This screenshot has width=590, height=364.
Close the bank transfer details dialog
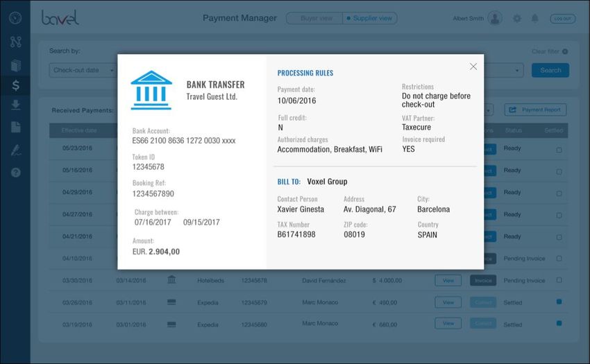(x=473, y=67)
